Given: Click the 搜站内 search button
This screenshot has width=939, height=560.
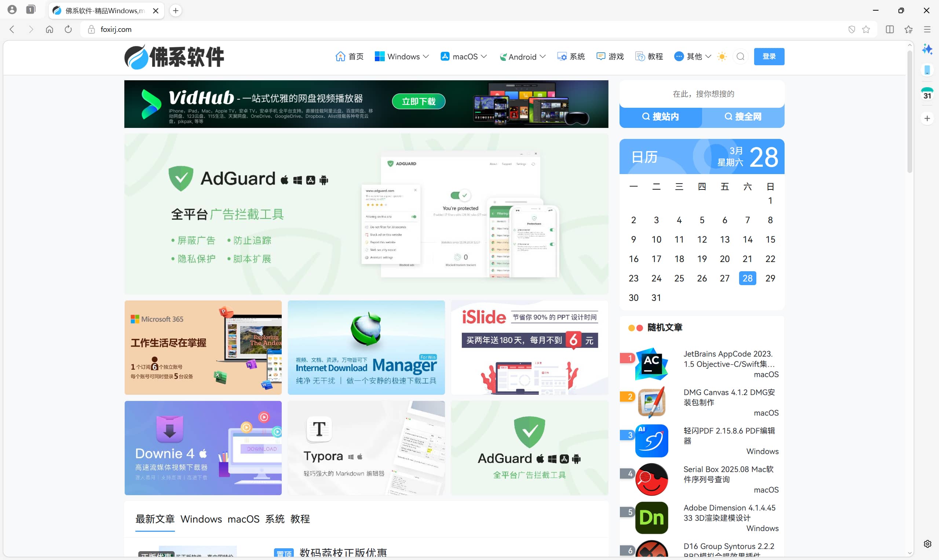Looking at the screenshot, I should (661, 117).
